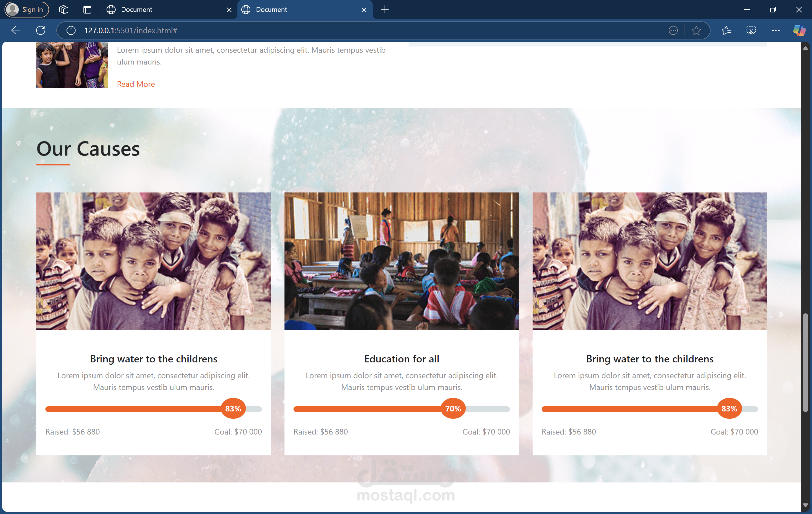Open Settings and more ellipsis menu
812x514 pixels.
point(776,30)
